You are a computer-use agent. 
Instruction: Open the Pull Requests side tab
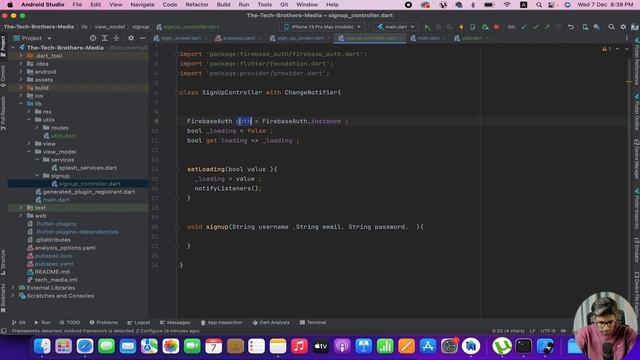point(3,113)
